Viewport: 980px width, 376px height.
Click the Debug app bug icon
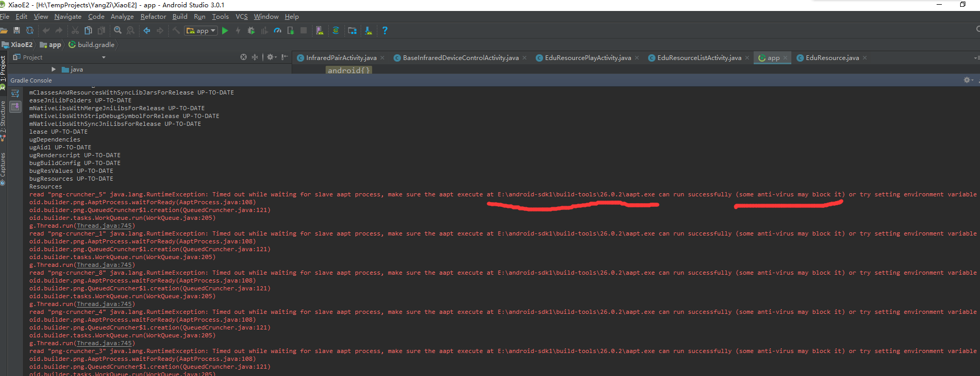click(251, 31)
